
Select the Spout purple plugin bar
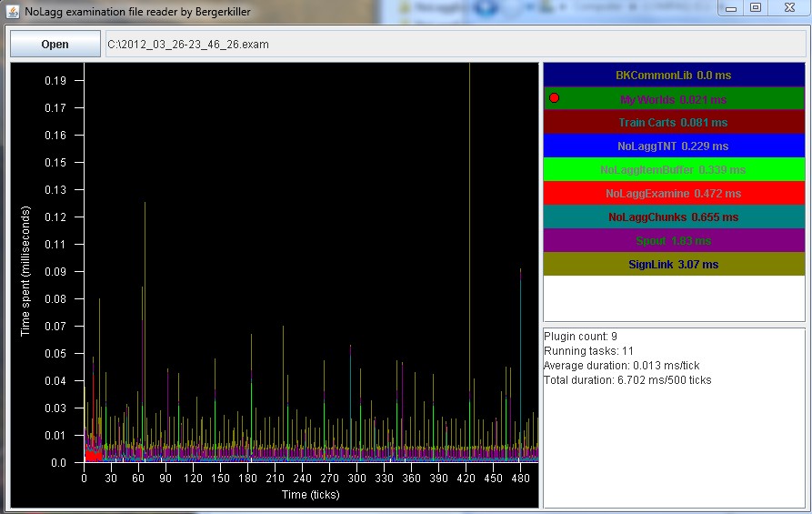[673, 241]
